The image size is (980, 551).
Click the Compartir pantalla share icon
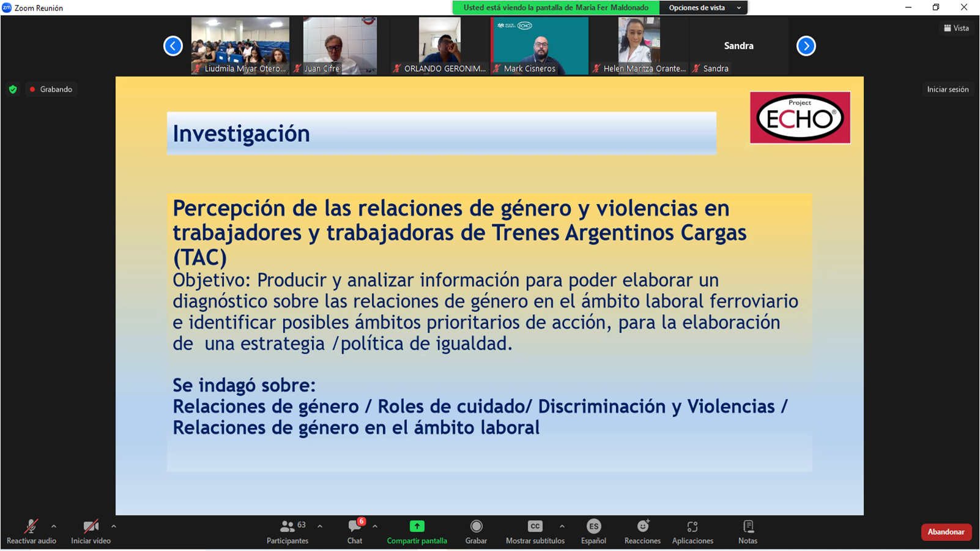pyautogui.click(x=417, y=527)
